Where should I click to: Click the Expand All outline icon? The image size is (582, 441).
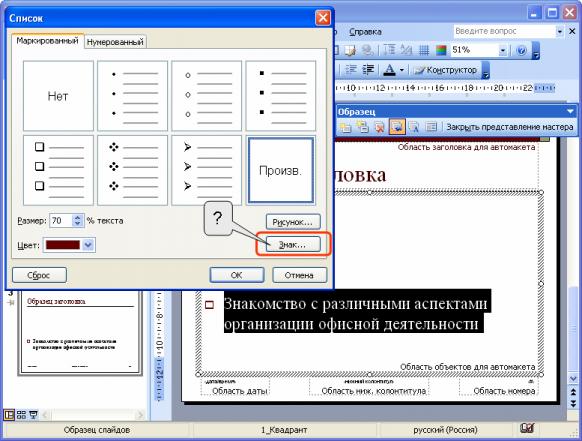(389, 50)
